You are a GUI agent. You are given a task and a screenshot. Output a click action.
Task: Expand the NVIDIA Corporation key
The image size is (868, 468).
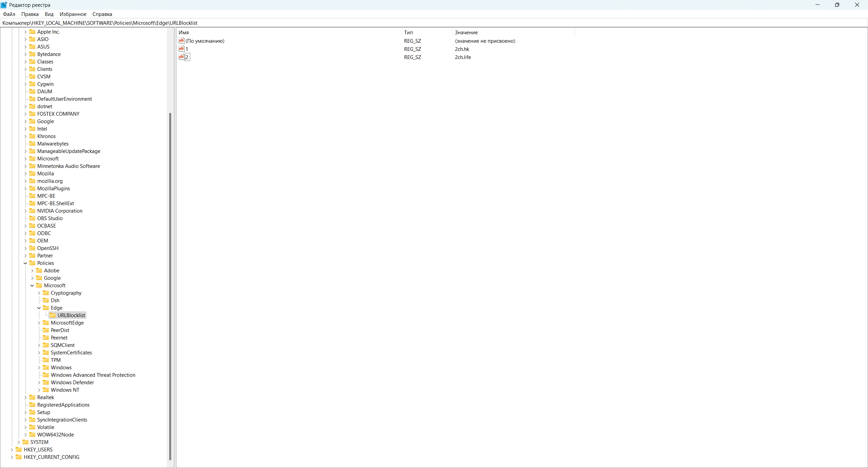[25, 211]
